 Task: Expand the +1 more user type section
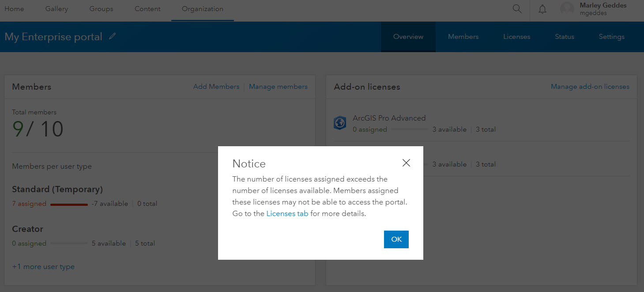(43, 266)
